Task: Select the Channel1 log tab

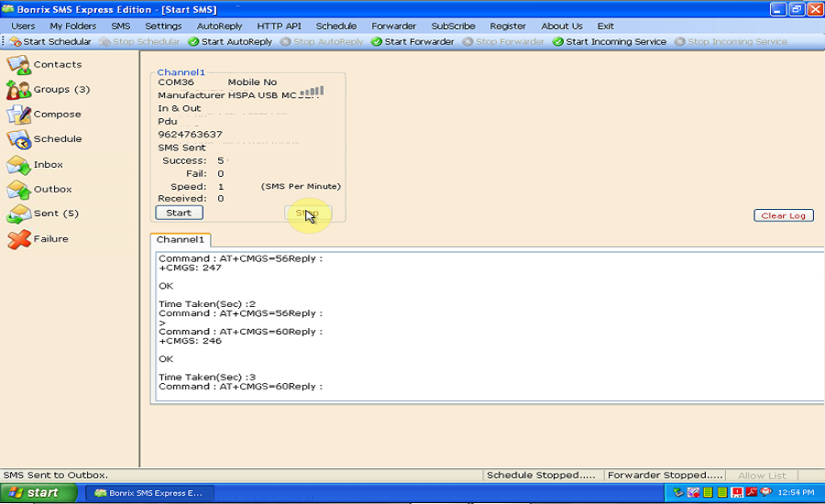Action: point(181,240)
